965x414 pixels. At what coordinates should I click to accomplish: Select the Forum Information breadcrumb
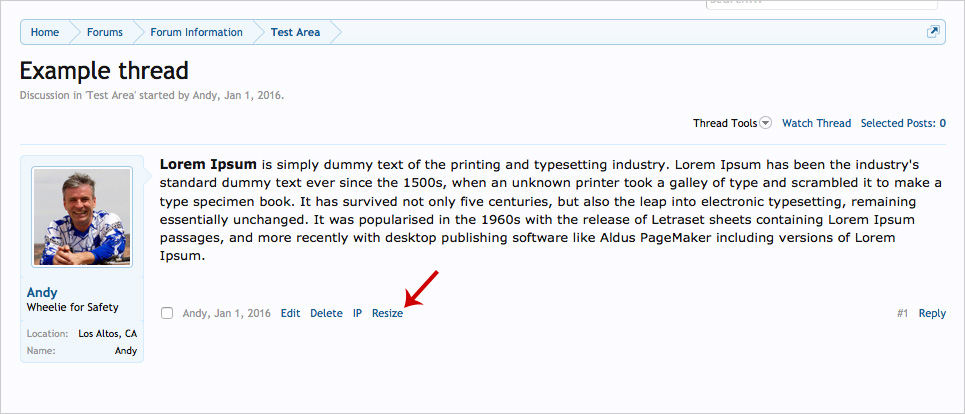coord(196,32)
